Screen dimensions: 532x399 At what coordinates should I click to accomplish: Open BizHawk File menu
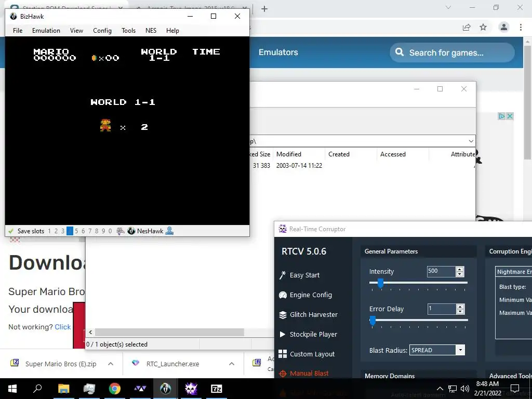(x=18, y=31)
